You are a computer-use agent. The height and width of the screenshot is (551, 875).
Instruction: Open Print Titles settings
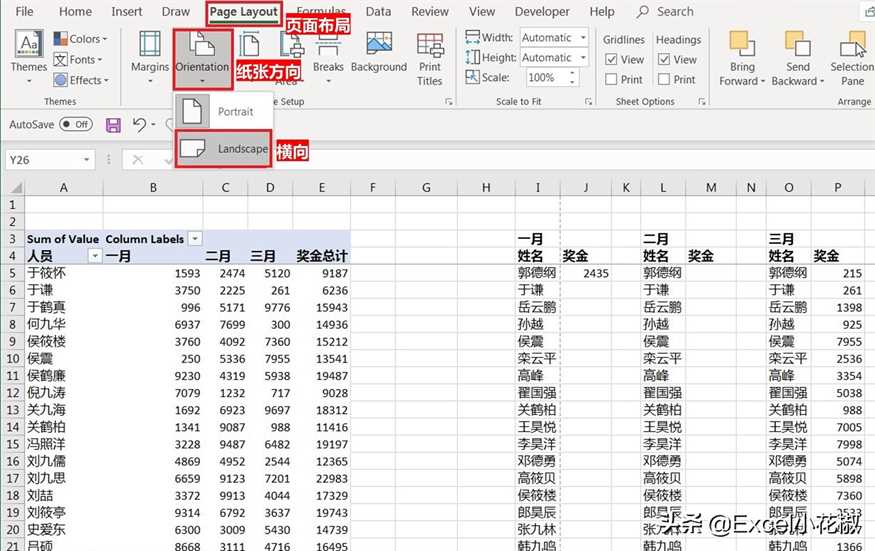(x=430, y=58)
